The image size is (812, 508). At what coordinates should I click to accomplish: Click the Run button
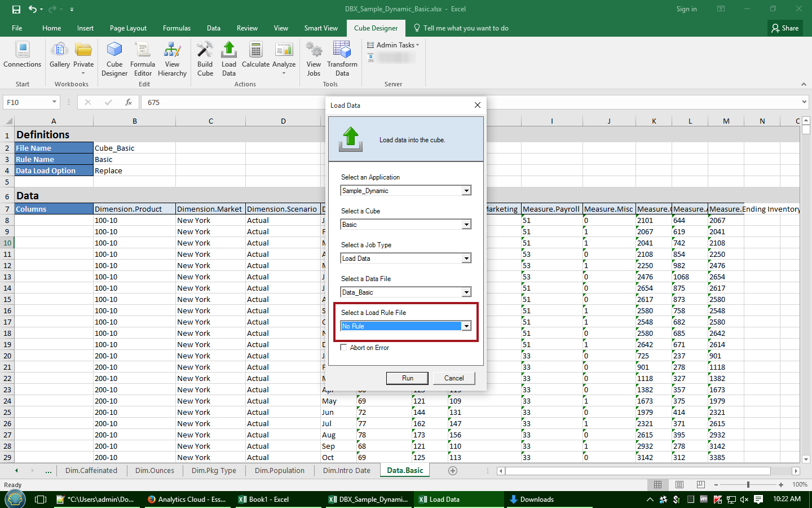tap(407, 378)
